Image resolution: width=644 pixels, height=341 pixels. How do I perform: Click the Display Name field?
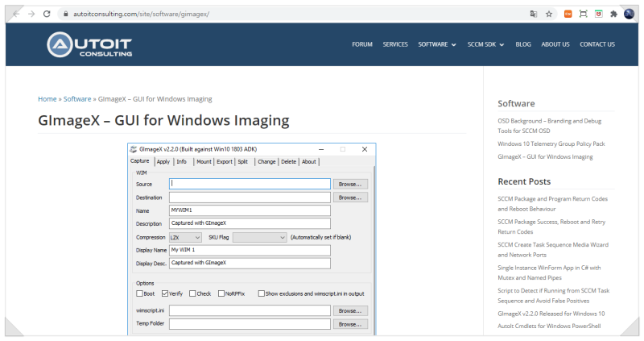coord(250,250)
